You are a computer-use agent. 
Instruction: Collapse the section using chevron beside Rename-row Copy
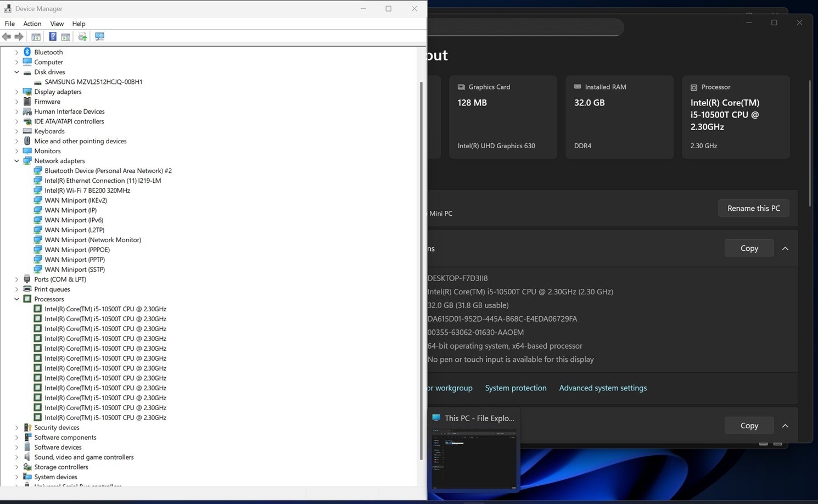pyautogui.click(x=785, y=248)
